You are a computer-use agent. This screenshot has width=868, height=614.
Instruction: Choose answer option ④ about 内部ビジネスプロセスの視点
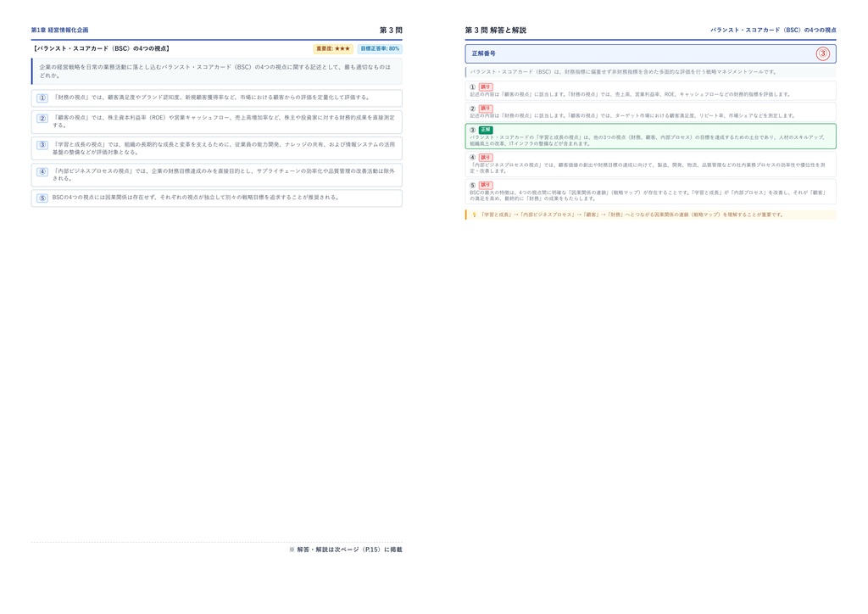(x=216, y=175)
